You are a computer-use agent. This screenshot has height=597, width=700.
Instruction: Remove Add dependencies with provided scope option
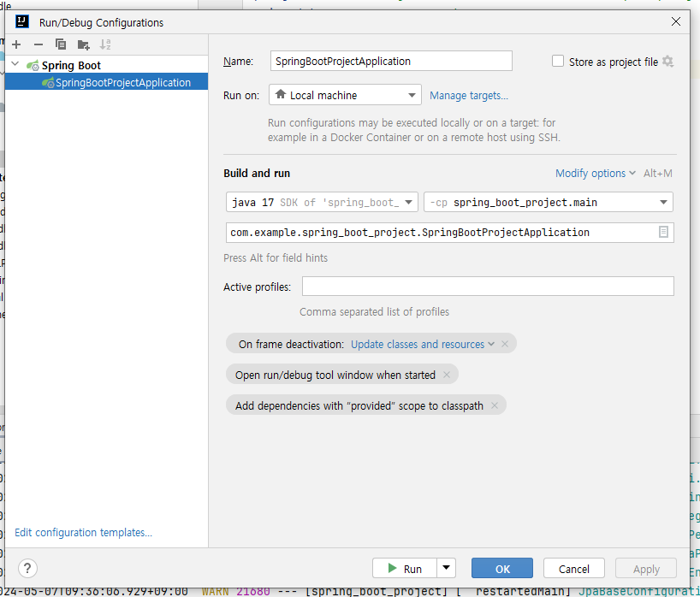pos(495,405)
